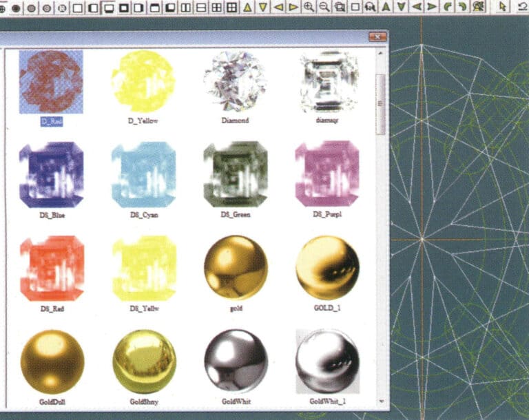Zoom in with the plus magnifier

click(x=309, y=8)
